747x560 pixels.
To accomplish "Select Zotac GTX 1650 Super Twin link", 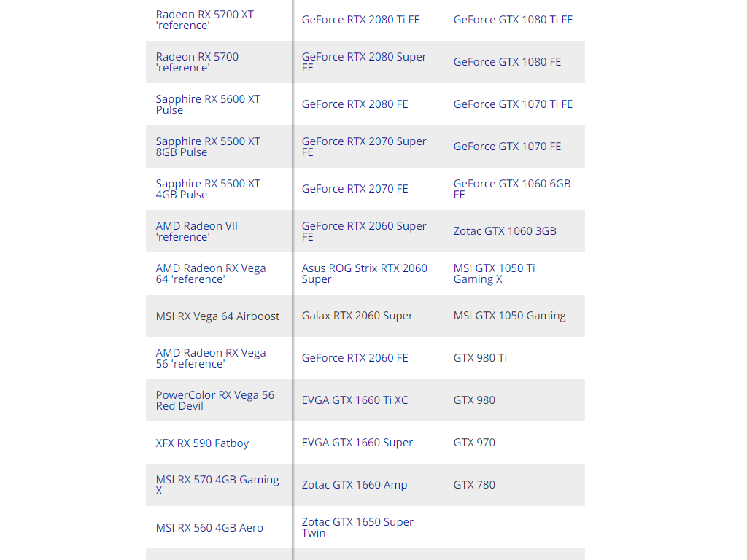I will 357,528.
